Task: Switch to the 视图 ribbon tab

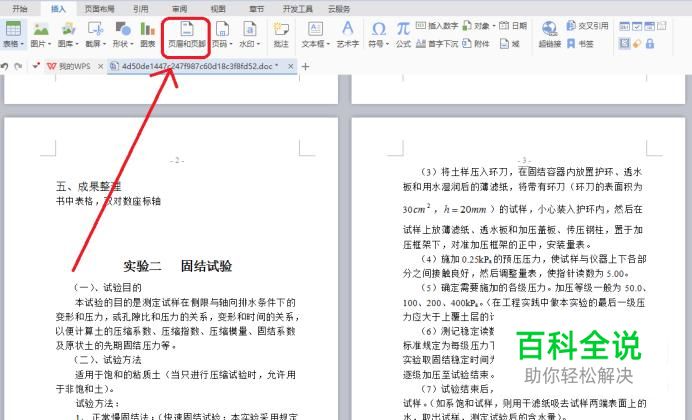Action: (218, 8)
